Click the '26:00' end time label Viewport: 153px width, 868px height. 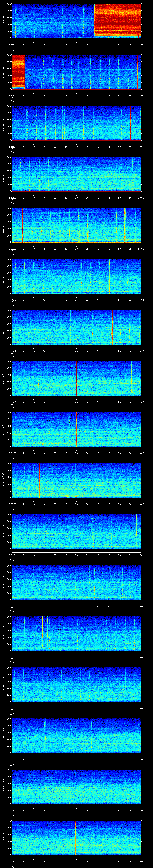pyautogui.click(x=141, y=504)
